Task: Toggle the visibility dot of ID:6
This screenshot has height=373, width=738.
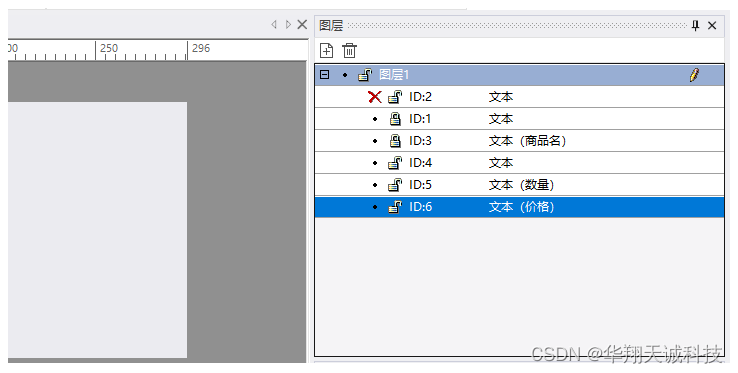Action: tap(375, 207)
